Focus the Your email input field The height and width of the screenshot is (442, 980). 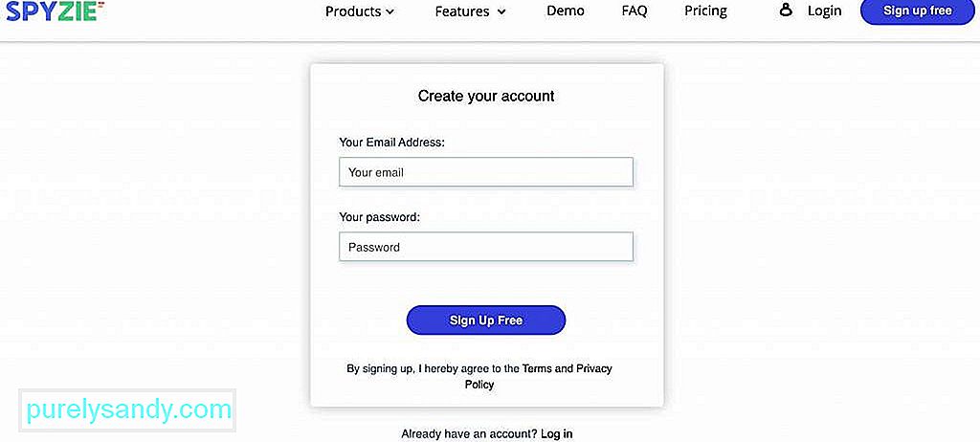tap(485, 172)
